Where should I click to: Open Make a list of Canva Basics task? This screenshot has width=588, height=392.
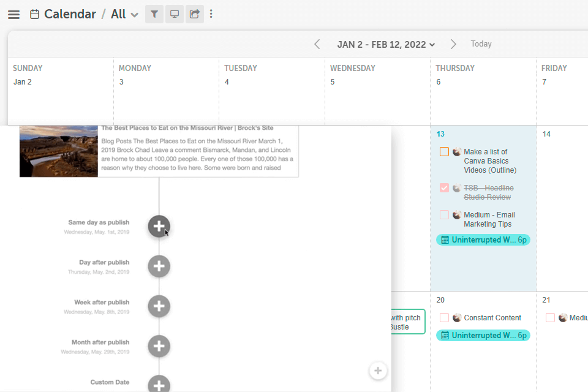click(490, 161)
